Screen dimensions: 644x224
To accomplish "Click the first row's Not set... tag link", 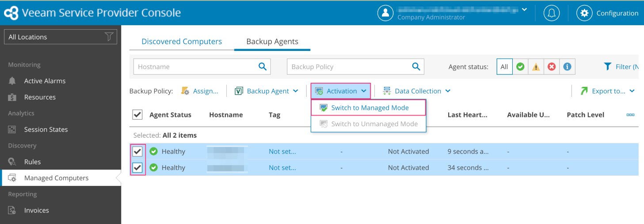I will pos(282,151).
